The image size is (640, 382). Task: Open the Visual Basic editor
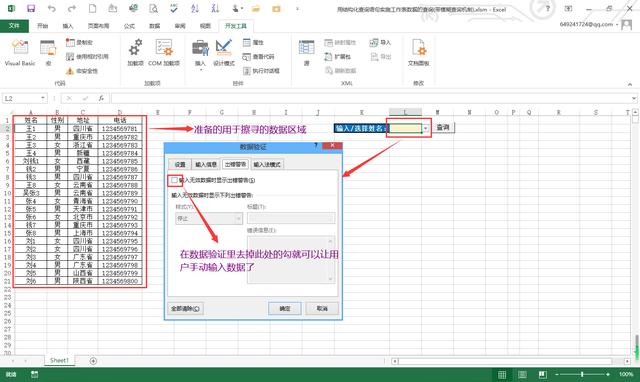(20, 52)
